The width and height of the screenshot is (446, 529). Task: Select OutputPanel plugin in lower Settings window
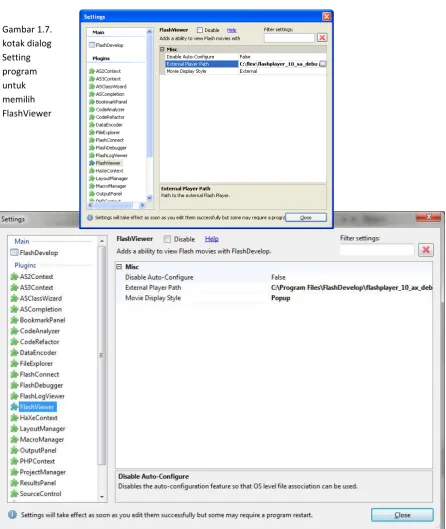click(33, 450)
